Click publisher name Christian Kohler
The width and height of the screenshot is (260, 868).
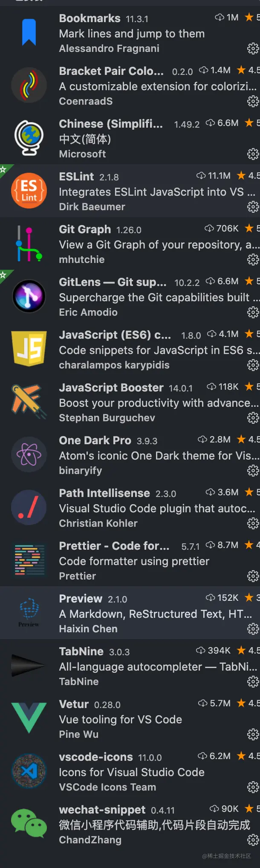click(x=98, y=523)
